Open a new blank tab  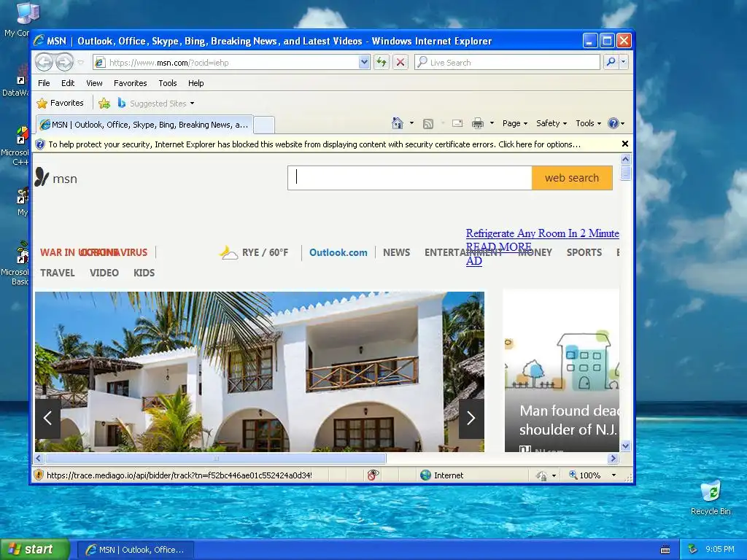pos(264,125)
